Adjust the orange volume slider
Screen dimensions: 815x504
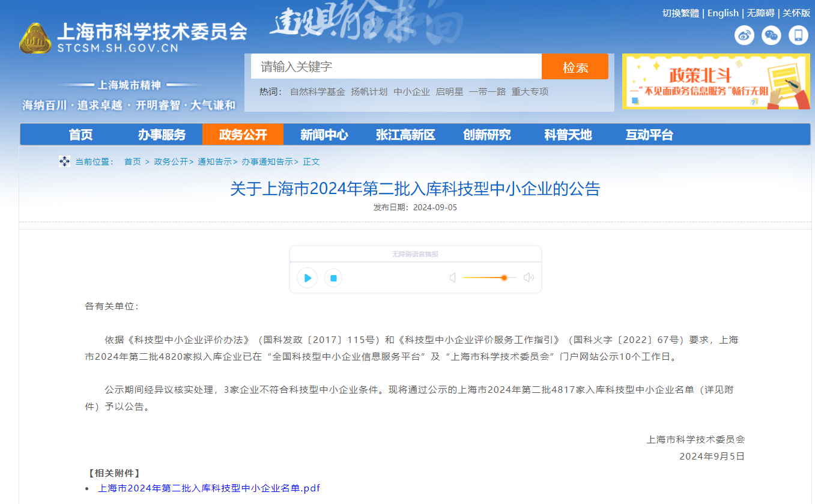503,278
